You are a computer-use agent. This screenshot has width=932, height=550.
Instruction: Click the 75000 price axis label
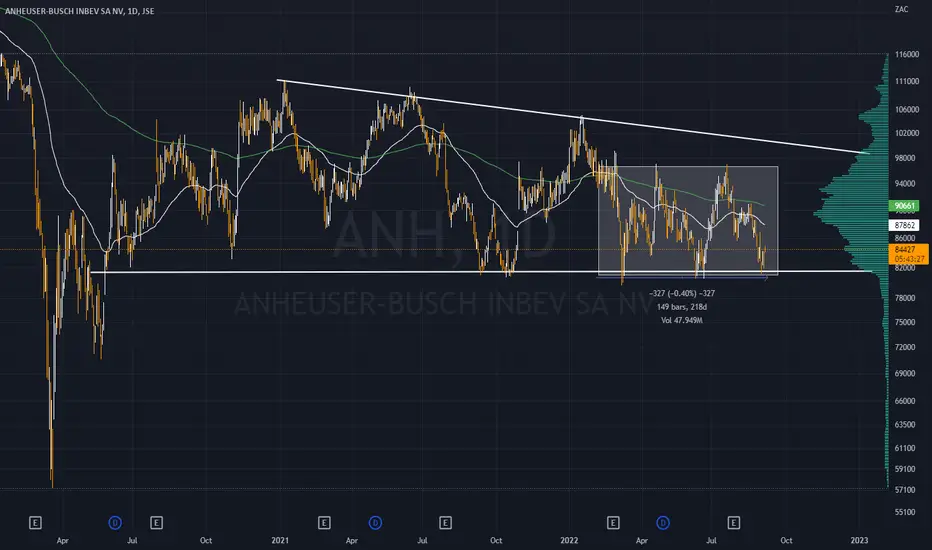(x=905, y=322)
